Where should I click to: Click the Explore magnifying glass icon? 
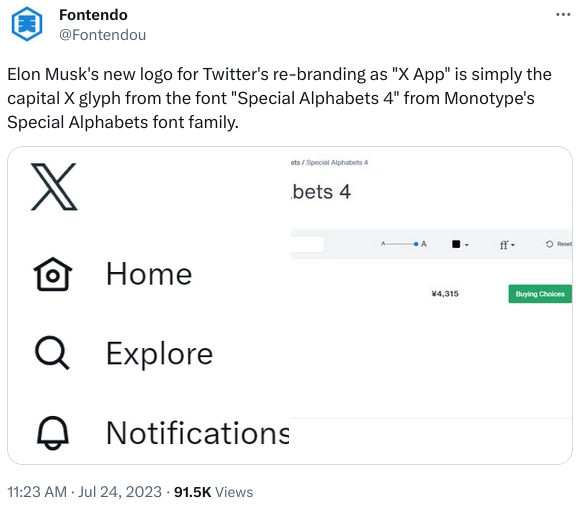tap(52, 353)
